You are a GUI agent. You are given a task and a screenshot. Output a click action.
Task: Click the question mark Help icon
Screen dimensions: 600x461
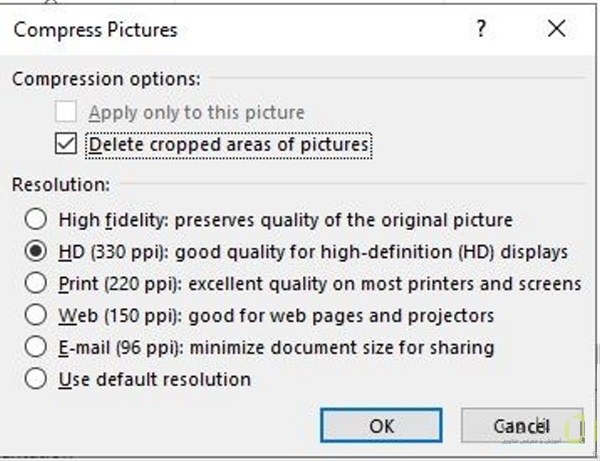click(x=482, y=29)
